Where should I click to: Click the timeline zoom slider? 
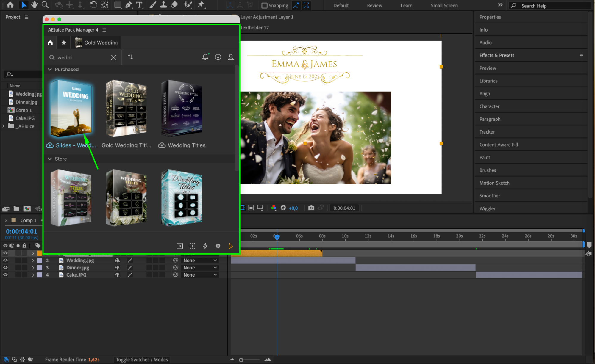click(x=241, y=360)
